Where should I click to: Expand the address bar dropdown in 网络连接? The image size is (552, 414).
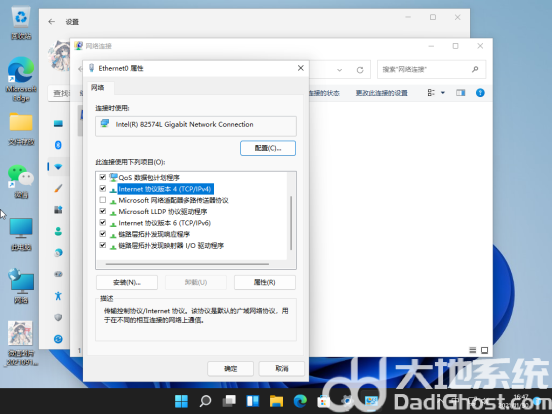339,70
